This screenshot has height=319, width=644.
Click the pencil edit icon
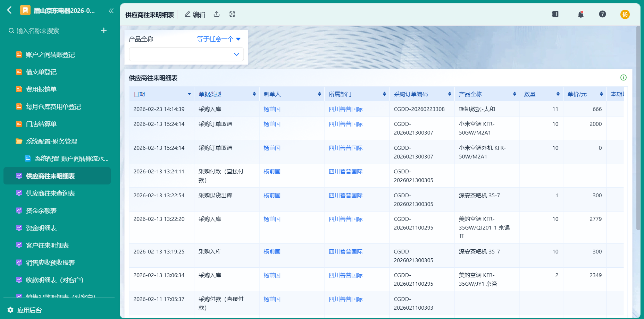pyautogui.click(x=187, y=14)
